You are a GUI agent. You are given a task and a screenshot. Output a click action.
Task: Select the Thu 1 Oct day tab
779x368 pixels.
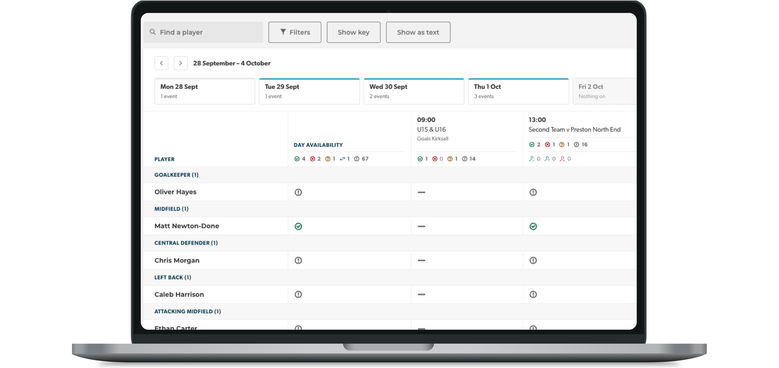click(x=518, y=91)
